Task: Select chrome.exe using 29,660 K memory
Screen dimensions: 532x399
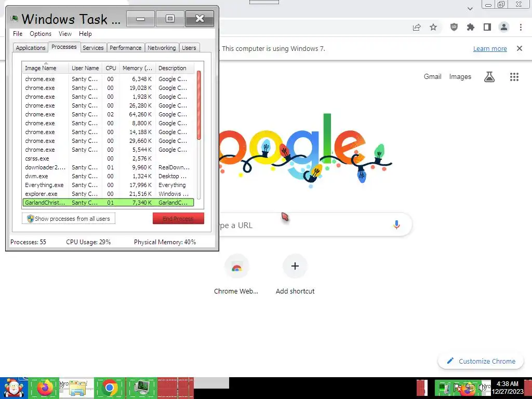Action: [x=108, y=141]
